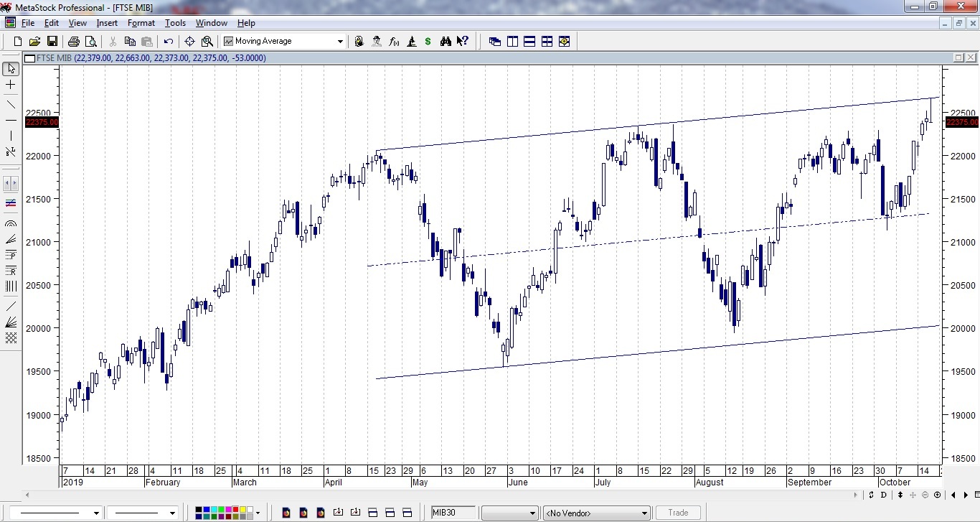Viewport: 980px width, 522px height.
Task: Zoom in using the plus circle button
Action: pyautogui.click(x=937, y=495)
